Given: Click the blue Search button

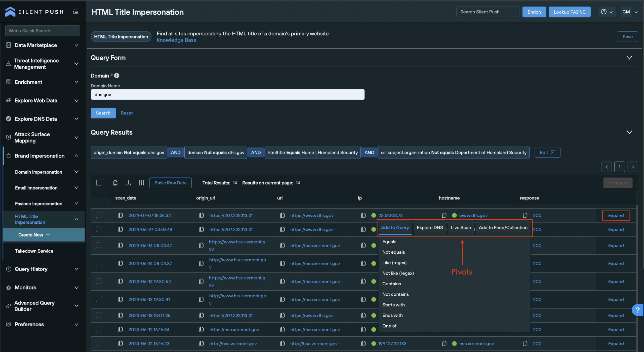Looking at the screenshot, I should (103, 113).
